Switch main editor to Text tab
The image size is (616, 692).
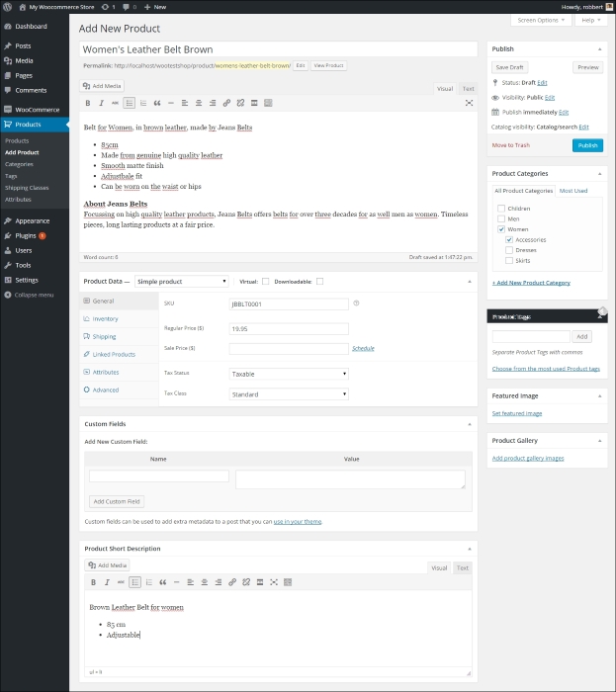click(x=468, y=89)
